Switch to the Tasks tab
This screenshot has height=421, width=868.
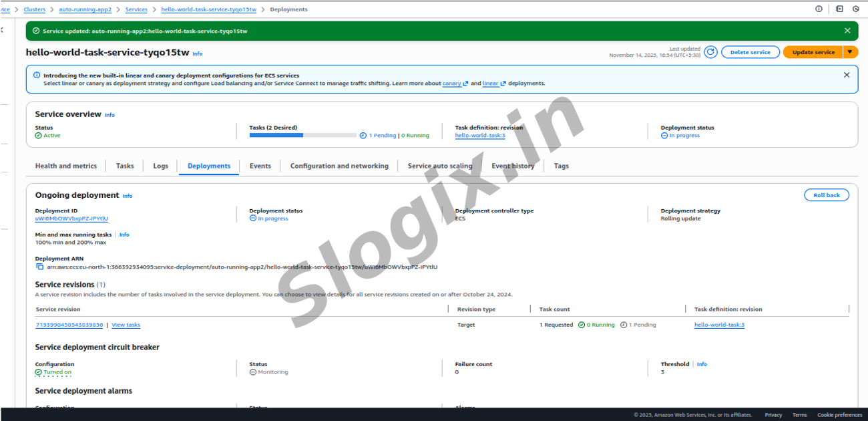125,166
